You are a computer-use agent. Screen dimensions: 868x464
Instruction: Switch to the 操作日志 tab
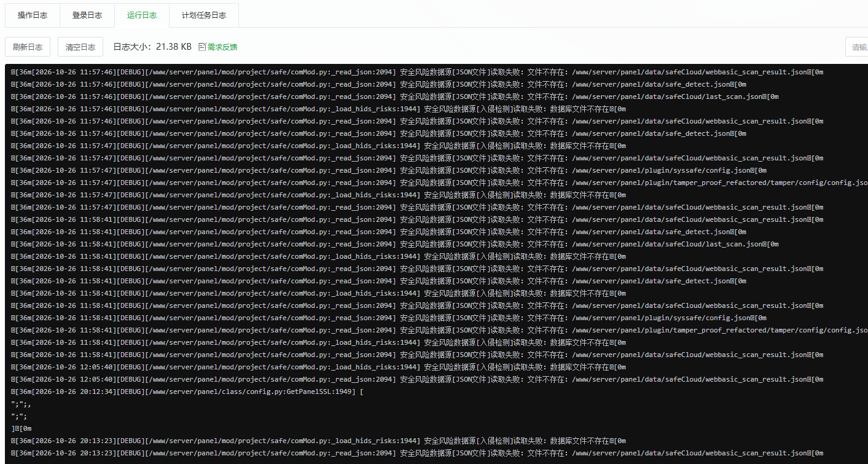(x=33, y=15)
